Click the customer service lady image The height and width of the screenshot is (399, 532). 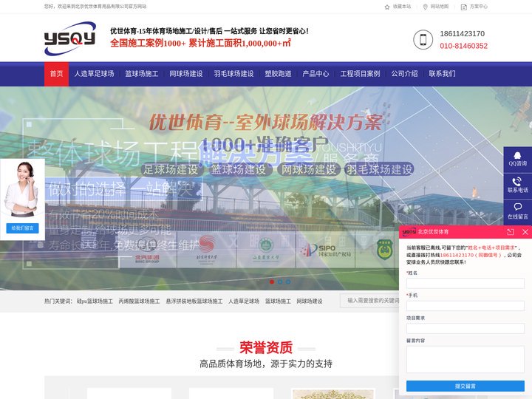tap(21, 189)
